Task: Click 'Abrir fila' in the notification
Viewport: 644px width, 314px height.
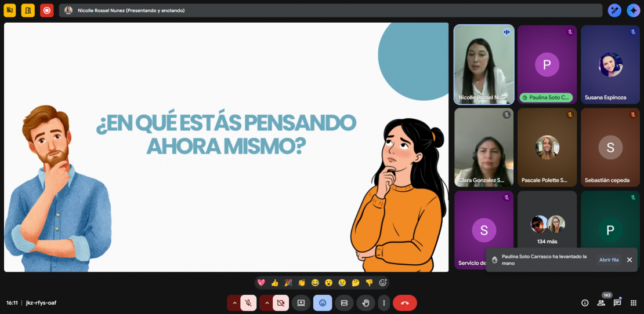Action: click(x=609, y=260)
